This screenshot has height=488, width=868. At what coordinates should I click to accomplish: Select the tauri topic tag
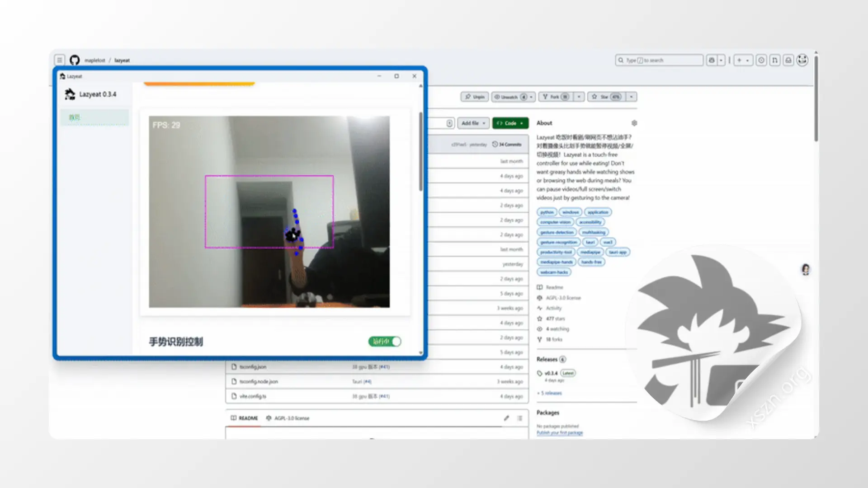[x=590, y=242]
